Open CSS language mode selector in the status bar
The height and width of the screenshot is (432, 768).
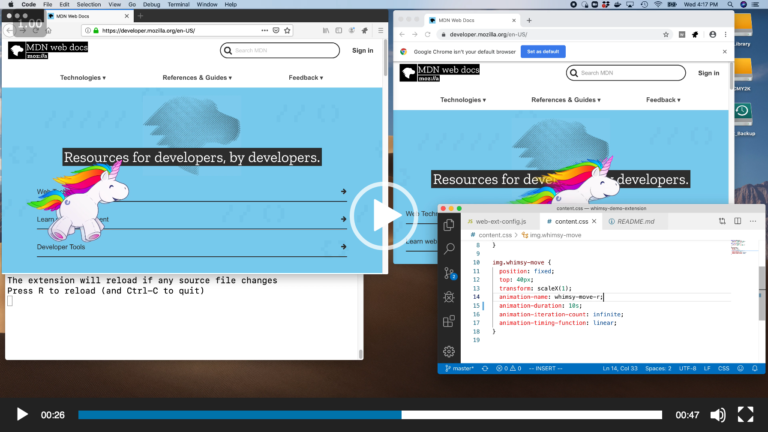coord(723,368)
